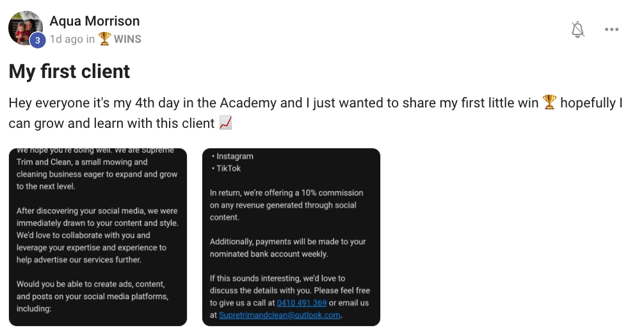
Task: Open the first attached screenshot image
Action: [98, 237]
